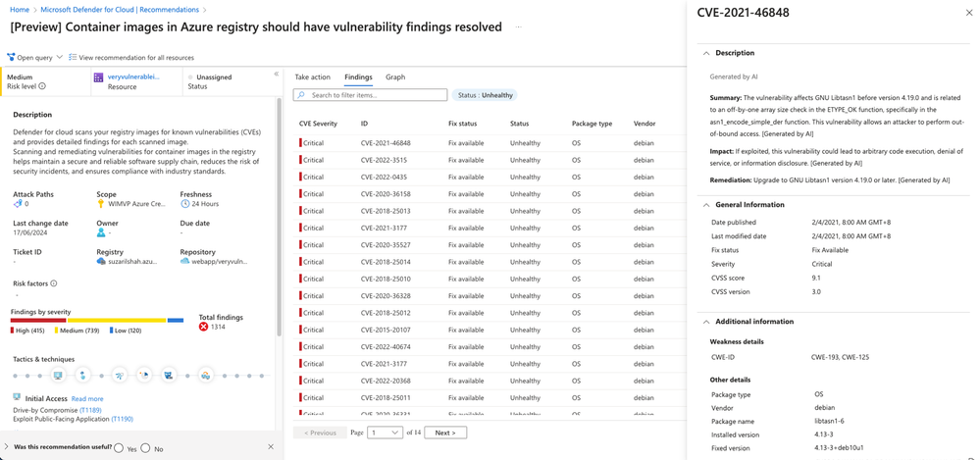Open the CVE-2022-20368 finding row
The width and height of the screenshot is (980, 460).
[490, 381]
